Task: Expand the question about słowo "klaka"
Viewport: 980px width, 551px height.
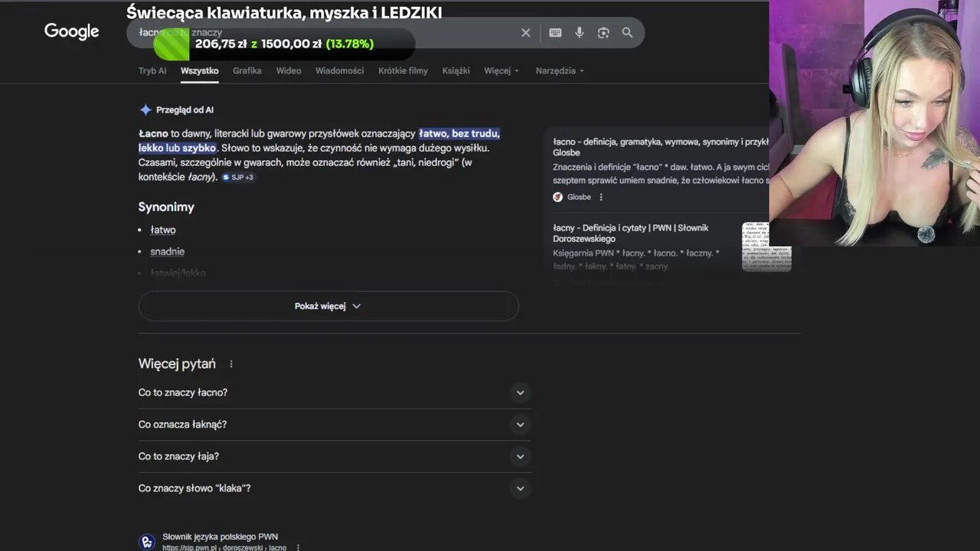Action: click(520, 488)
